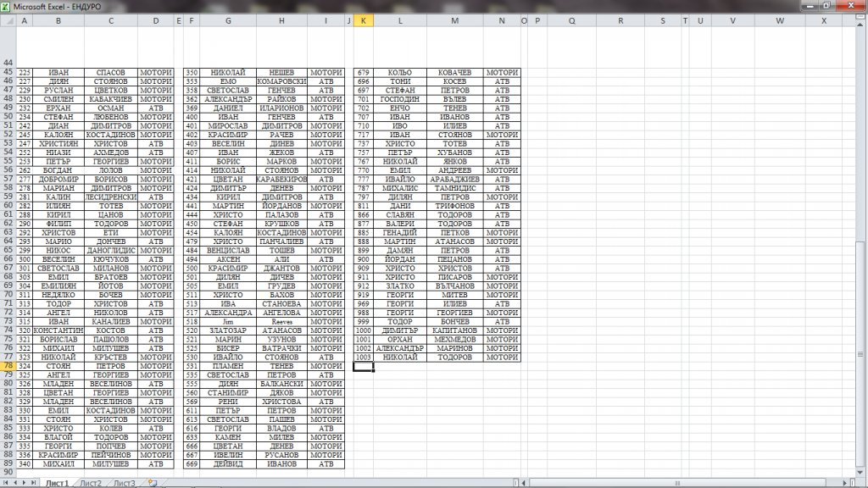
Task: Open the Лист3 sheet tab
Action: tap(124, 483)
